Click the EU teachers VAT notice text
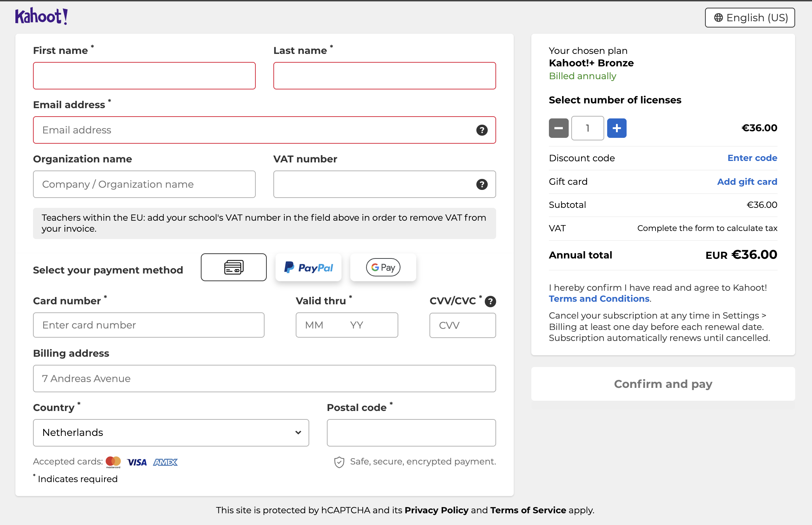Viewport: 812px width, 525px height. 264,223
